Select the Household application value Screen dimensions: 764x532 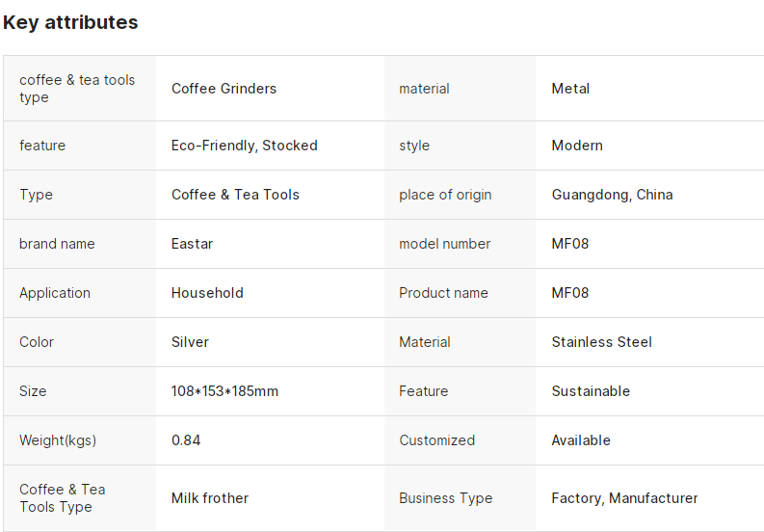(x=207, y=293)
